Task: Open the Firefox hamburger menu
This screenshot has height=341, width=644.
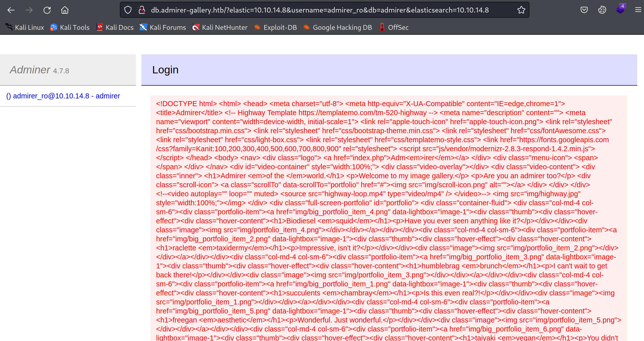Action: click(x=638, y=10)
